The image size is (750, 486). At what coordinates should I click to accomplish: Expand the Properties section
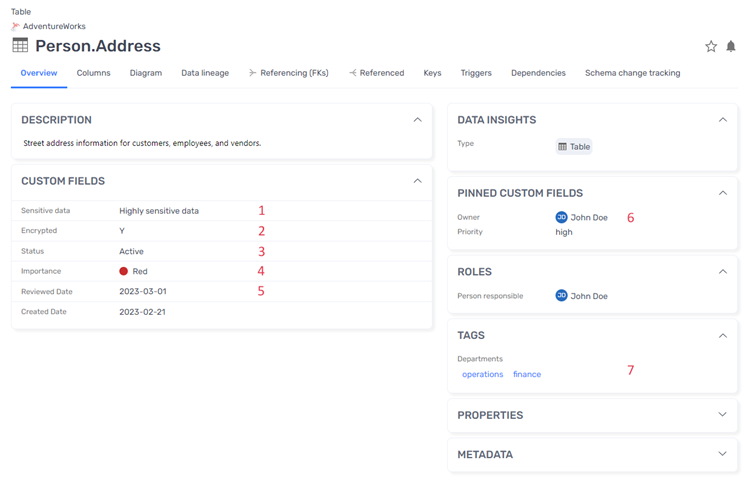click(722, 415)
